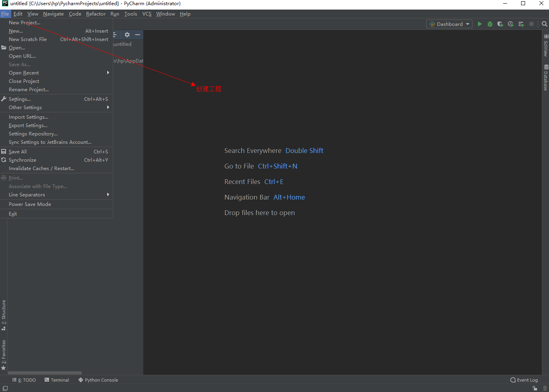Expand the Line Separators submenu

click(57, 195)
